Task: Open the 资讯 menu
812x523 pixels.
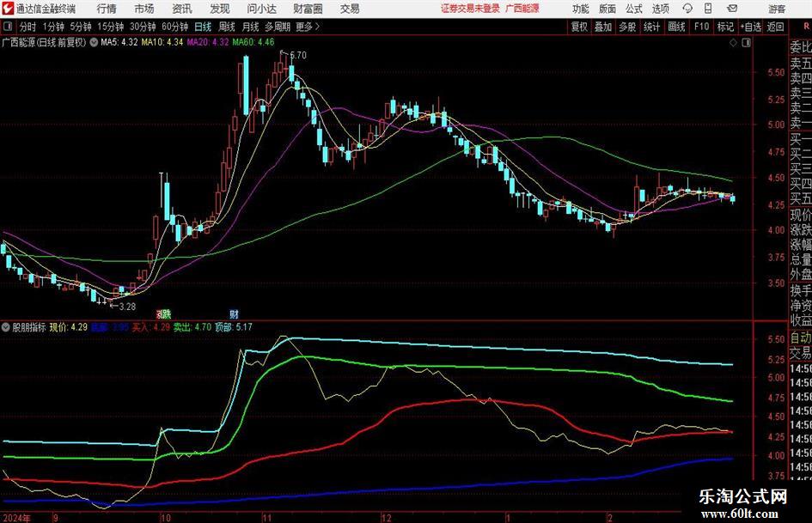Action: point(182,9)
